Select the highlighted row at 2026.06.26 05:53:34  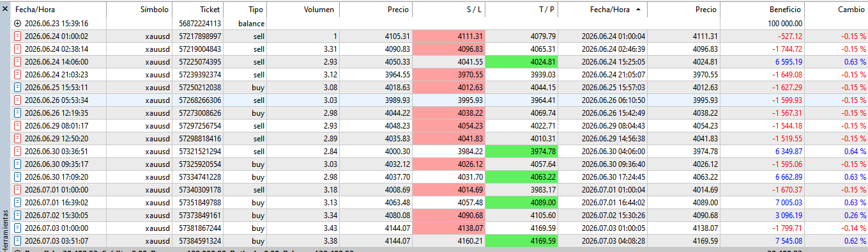point(439,100)
